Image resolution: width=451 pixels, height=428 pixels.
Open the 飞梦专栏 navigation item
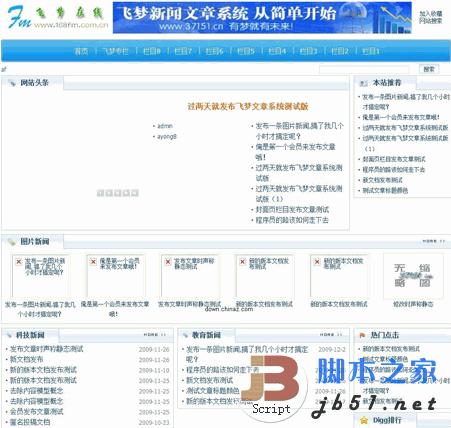[x=115, y=51]
